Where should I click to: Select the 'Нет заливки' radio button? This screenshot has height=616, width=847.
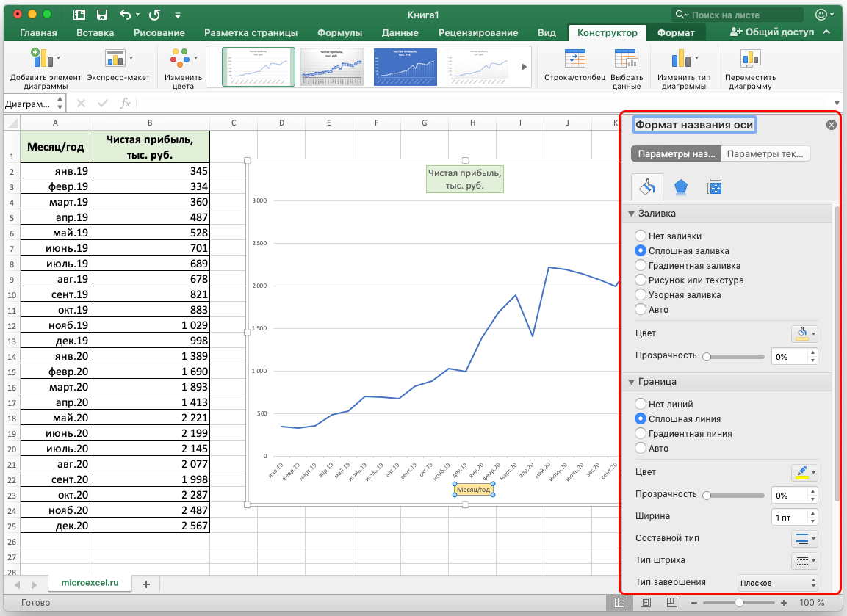(x=640, y=236)
